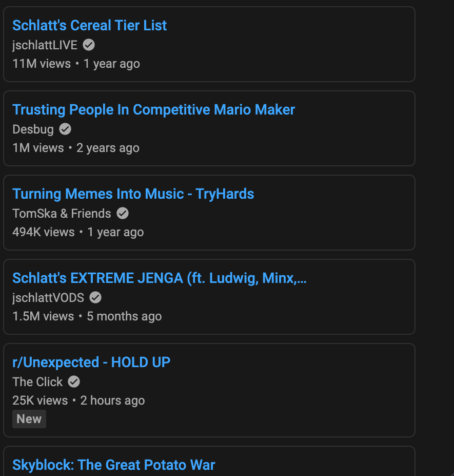The image size is (454, 476).
Task: Visit the TomSka & Friends channel
Action: click(62, 214)
